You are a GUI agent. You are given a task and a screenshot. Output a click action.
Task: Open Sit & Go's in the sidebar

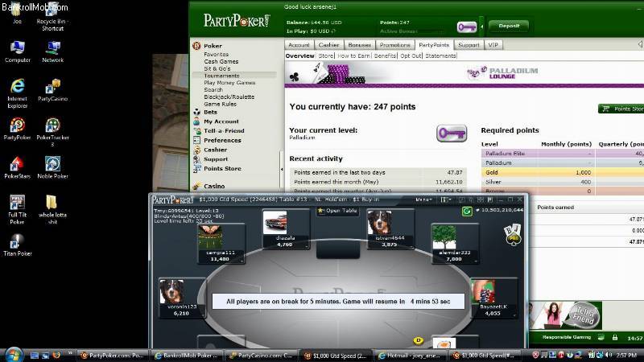(x=217, y=68)
